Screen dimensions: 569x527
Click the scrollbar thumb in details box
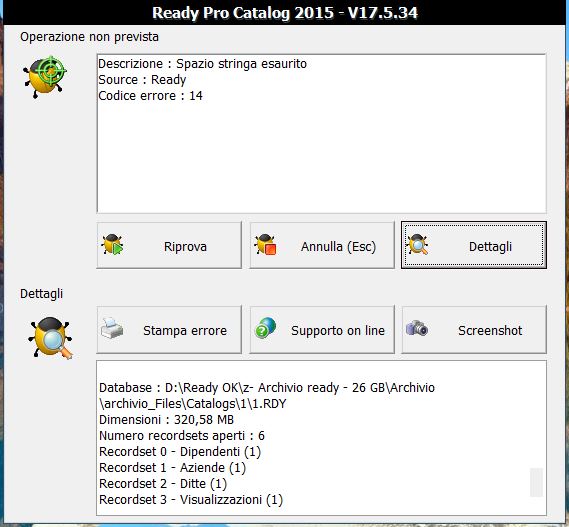[536, 482]
